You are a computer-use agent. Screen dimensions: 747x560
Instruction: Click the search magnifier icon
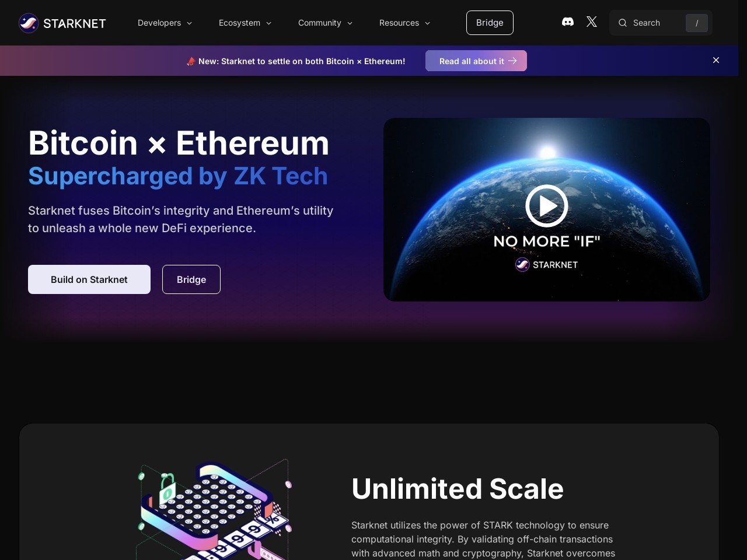pyautogui.click(x=623, y=23)
